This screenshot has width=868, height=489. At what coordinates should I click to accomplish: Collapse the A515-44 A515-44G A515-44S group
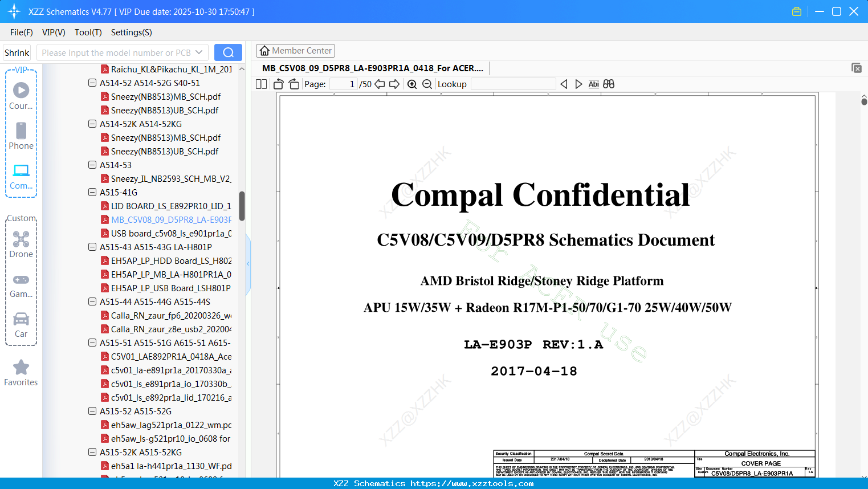point(92,301)
